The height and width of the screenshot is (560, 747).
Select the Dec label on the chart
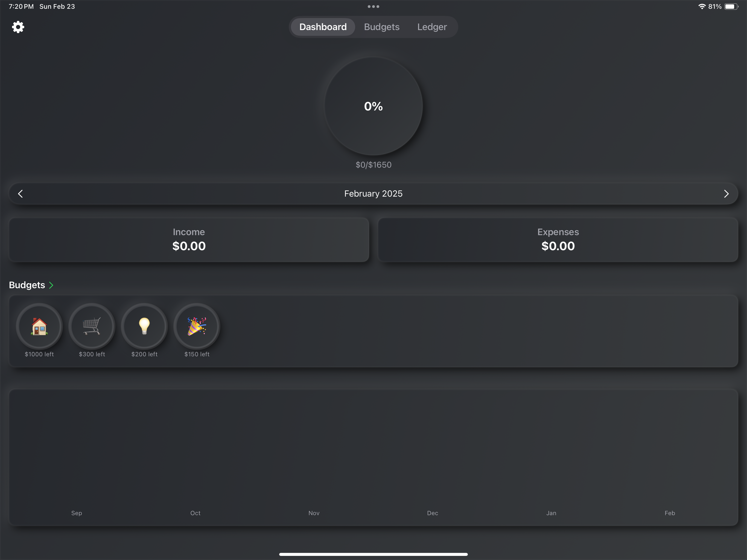433,513
